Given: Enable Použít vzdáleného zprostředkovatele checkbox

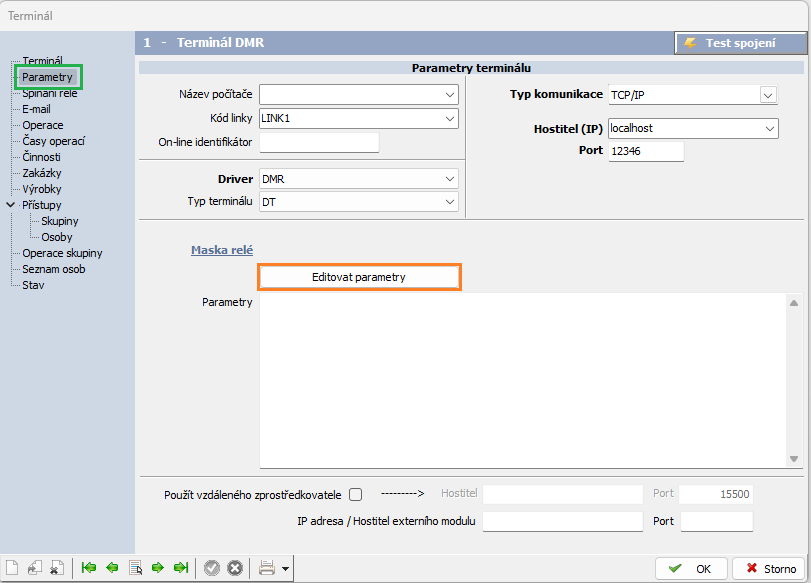Looking at the screenshot, I should tap(355, 494).
